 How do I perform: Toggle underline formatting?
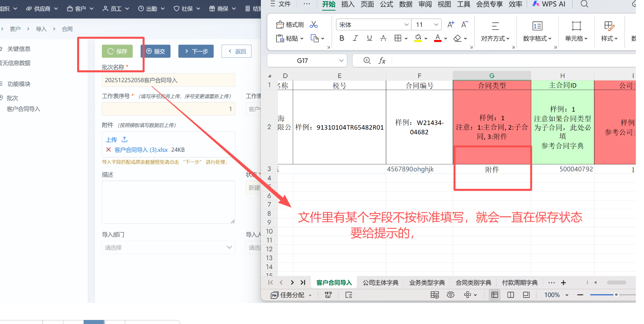point(369,38)
